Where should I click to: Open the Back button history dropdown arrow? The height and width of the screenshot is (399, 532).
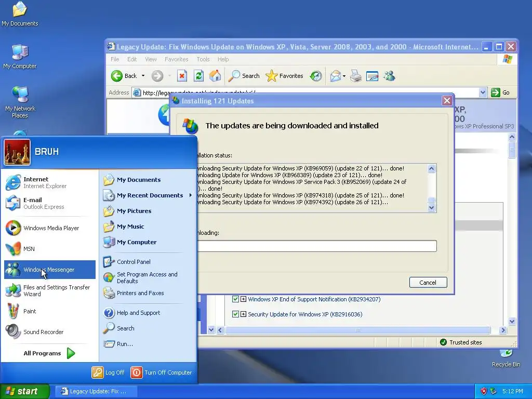(x=143, y=76)
